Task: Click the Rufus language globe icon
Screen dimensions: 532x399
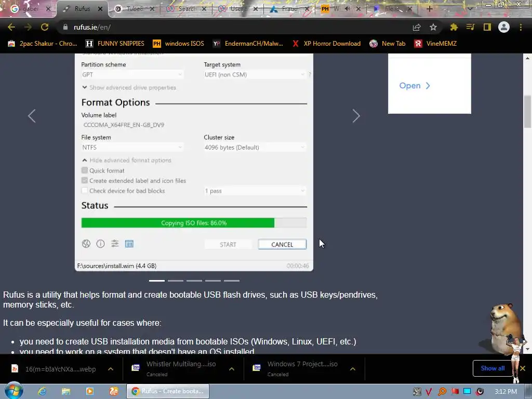Action: (86, 244)
